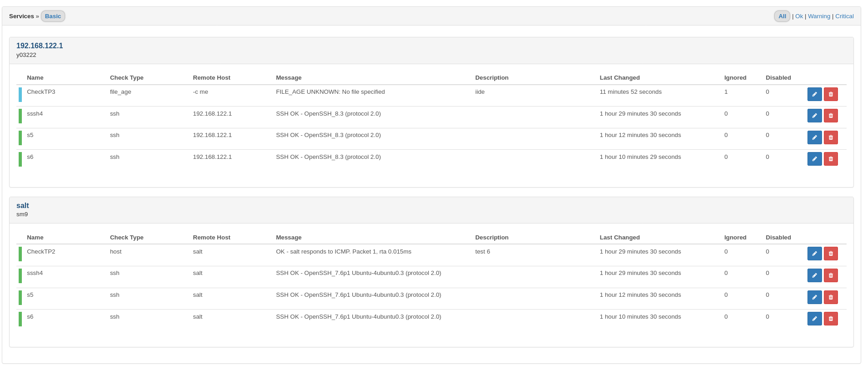Screen dimensions: 868x371
Task: Edit s5 service on salt host
Action: point(814,297)
